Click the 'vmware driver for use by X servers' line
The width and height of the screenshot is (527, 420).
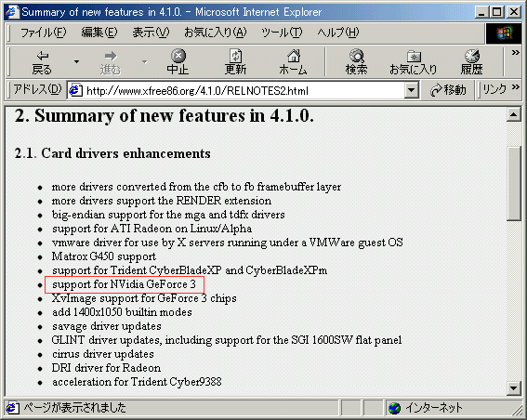[x=227, y=243]
